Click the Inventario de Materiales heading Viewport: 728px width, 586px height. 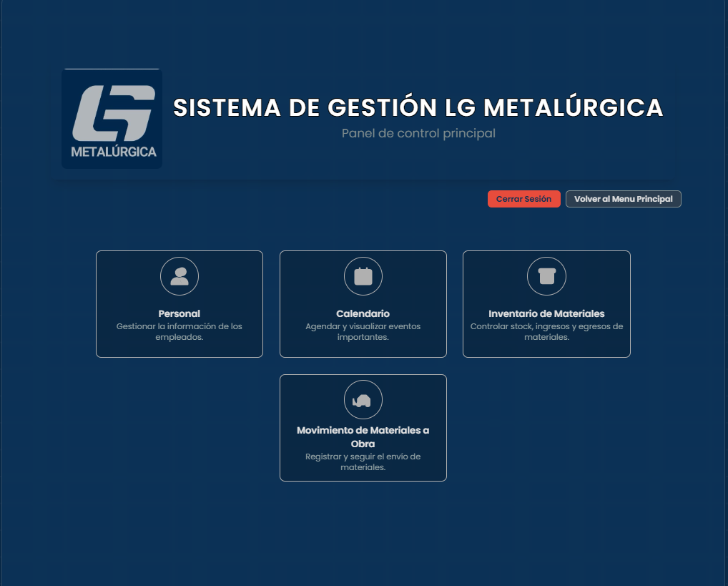click(546, 313)
